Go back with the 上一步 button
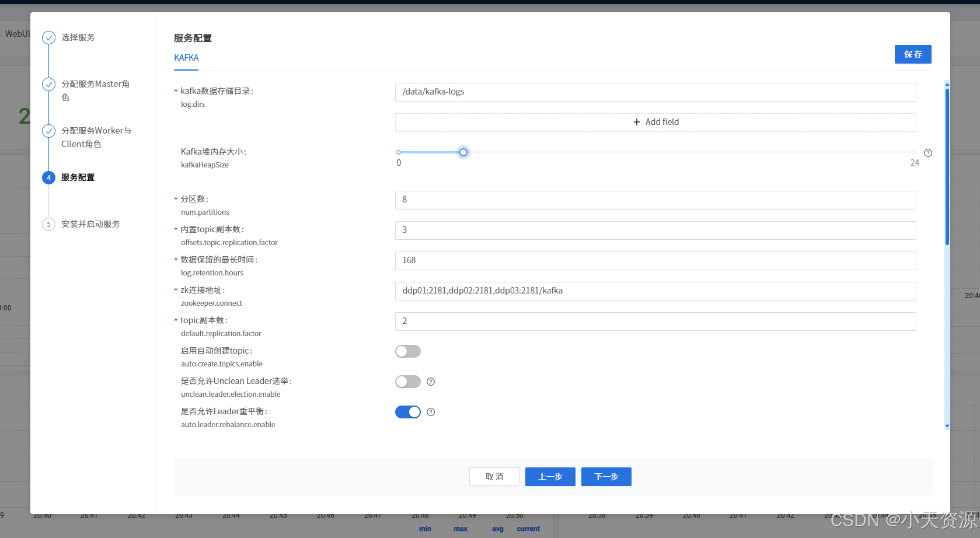This screenshot has height=538, width=980. point(550,477)
